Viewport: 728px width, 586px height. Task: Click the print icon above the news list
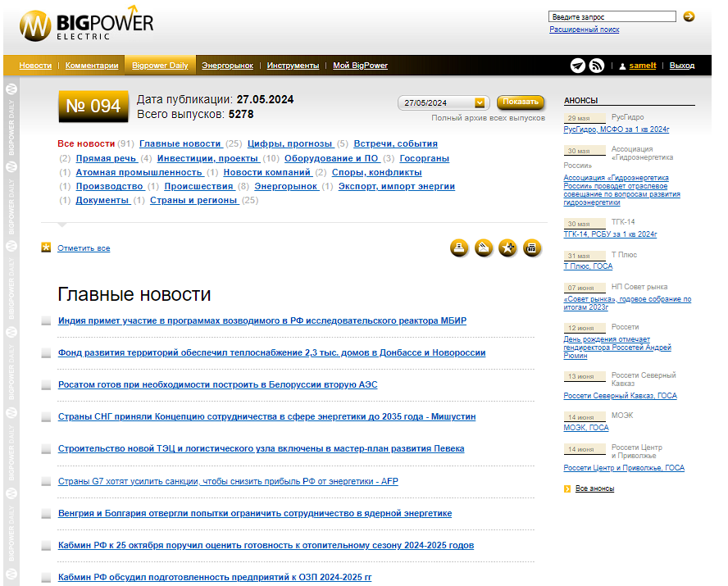tap(459, 248)
